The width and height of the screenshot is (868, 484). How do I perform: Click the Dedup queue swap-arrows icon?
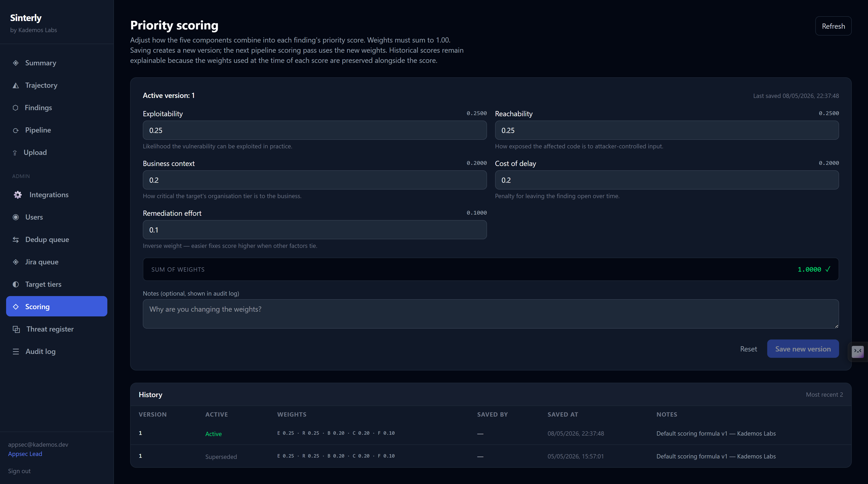tap(16, 240)
